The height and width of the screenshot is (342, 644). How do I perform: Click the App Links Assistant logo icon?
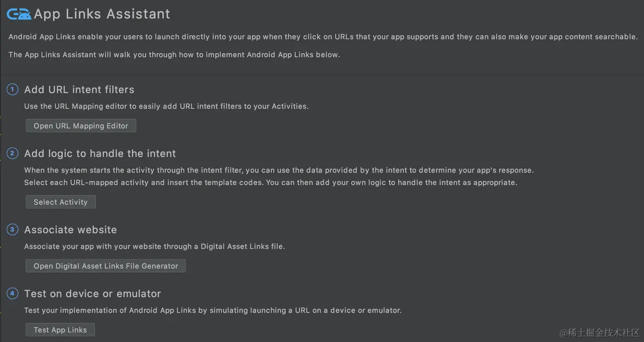click(19, 14)
